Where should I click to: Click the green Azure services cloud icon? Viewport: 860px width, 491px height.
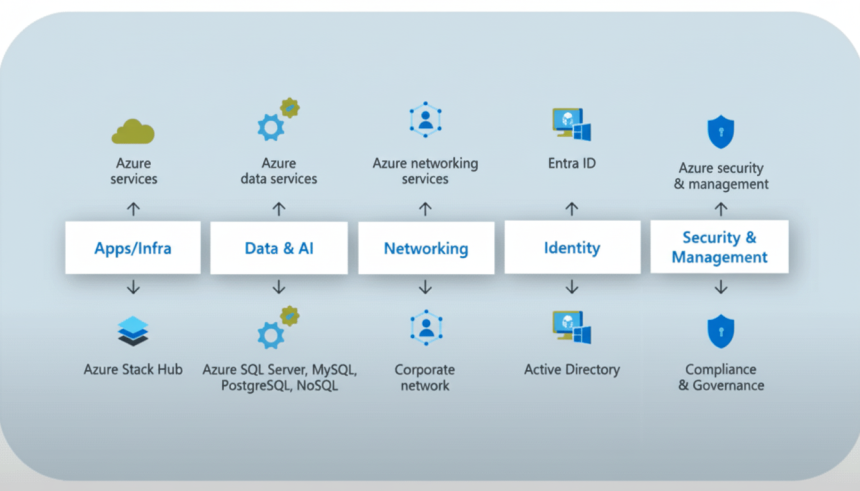[133, 130]
